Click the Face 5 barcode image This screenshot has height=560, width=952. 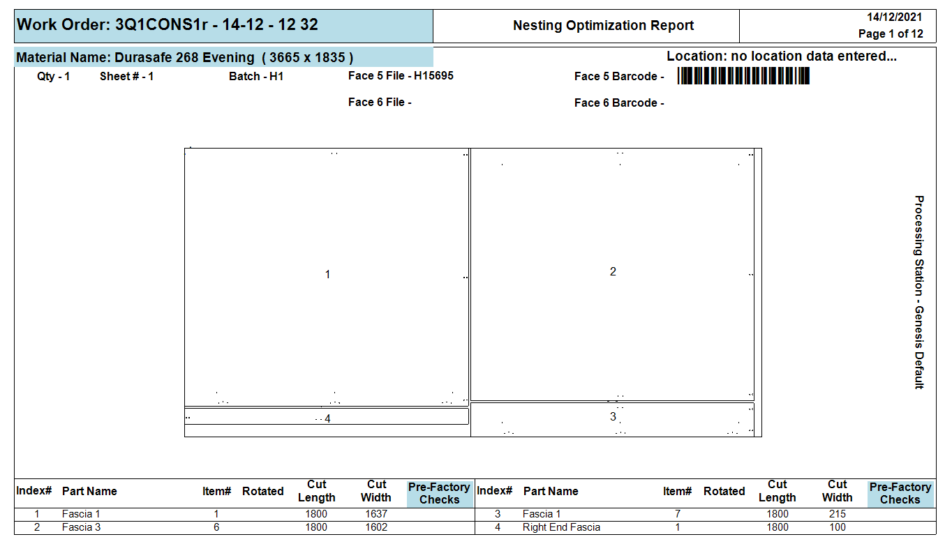[743, 76]
